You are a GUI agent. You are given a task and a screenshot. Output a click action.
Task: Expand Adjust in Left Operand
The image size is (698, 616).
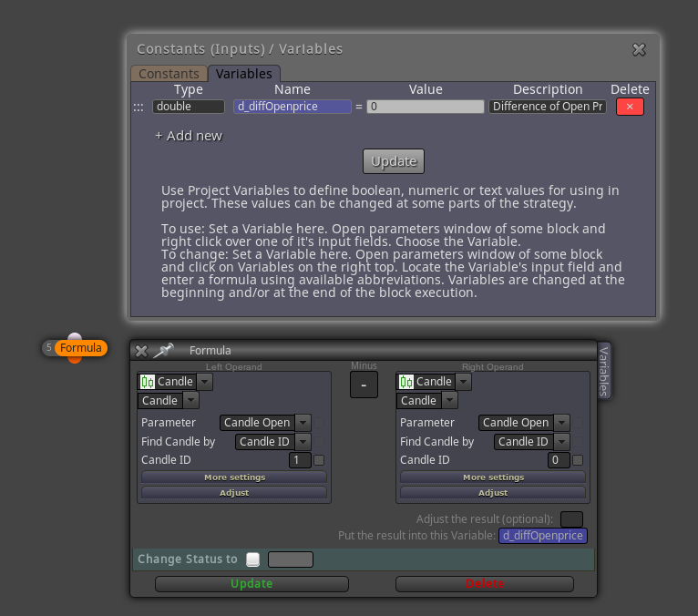coord(234,493)
